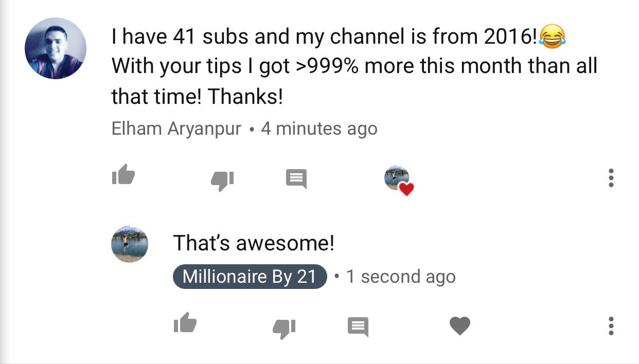The height and width of the screenshot is (364, 639).
Task: Tap the reply icon under "That's awesome!"
Action: coord(358,327)
